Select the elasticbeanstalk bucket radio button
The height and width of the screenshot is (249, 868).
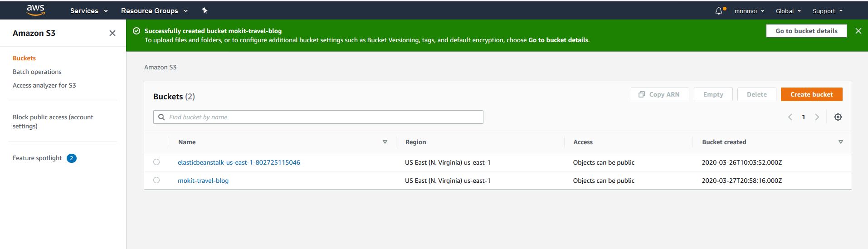pos(156,162)
